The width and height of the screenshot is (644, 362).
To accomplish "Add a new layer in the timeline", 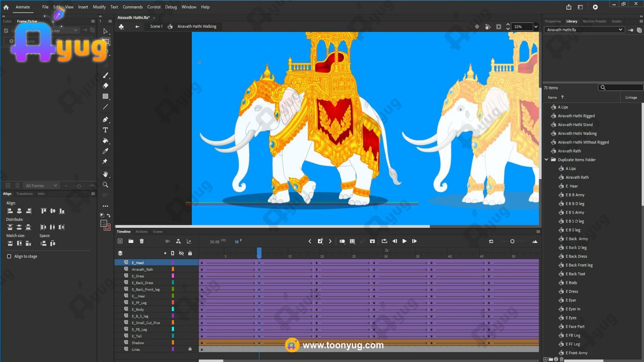I will 120,241.
